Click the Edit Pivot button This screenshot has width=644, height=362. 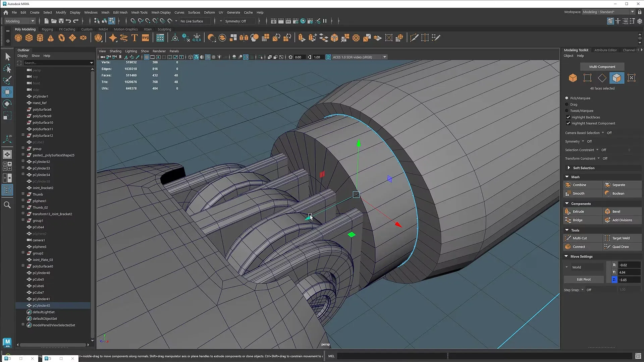584,279
